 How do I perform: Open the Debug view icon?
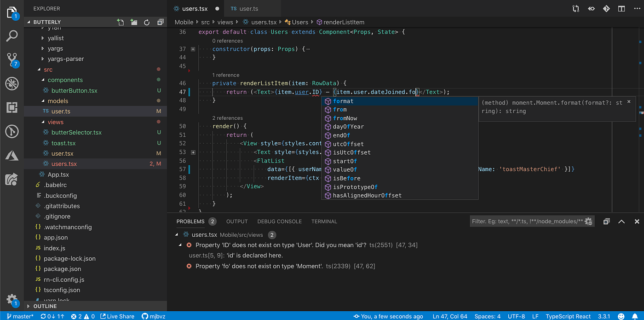[12, 83]
